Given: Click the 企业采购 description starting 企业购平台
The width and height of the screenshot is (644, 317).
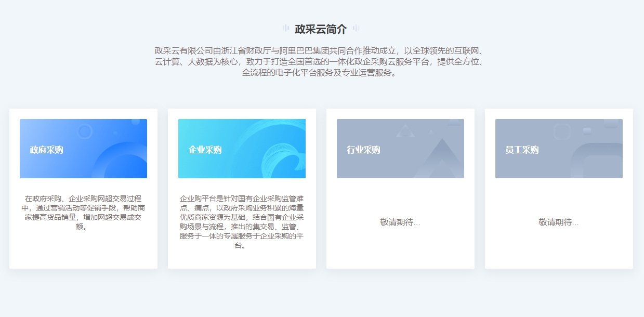Looking at the screenshot, I should 242,222.
